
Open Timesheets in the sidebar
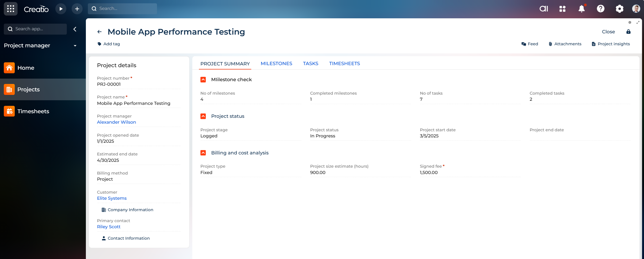(33, 111)
